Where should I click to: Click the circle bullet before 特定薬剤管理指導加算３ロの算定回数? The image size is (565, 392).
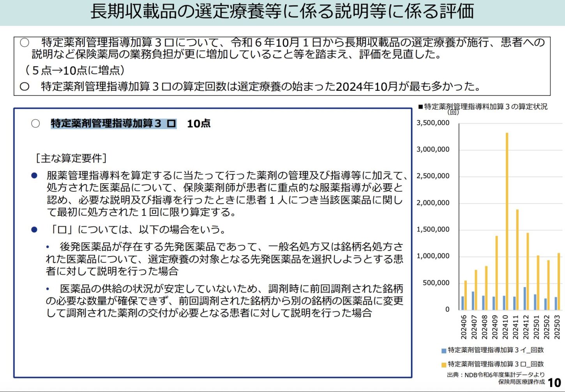(x=25, y=87)
